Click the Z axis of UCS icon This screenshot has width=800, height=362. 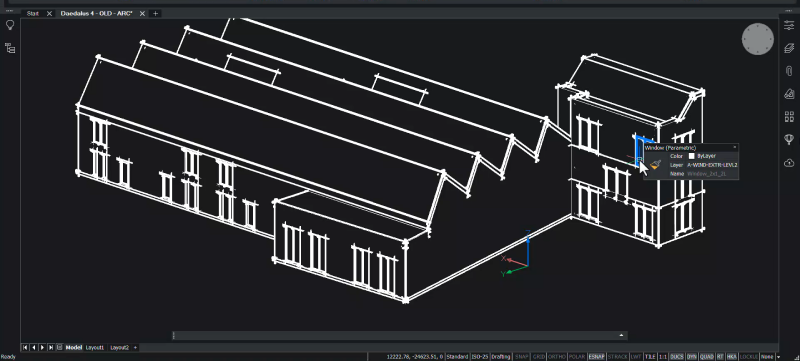528,248
